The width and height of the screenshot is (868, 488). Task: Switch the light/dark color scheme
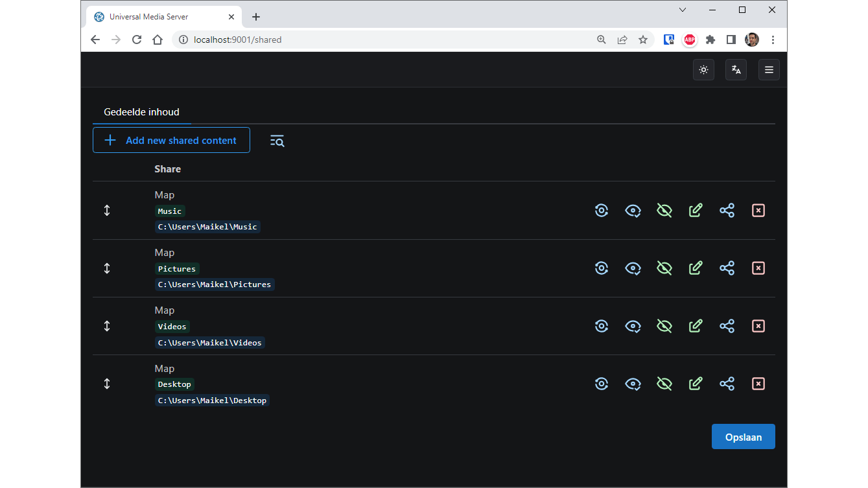point(703,70)
